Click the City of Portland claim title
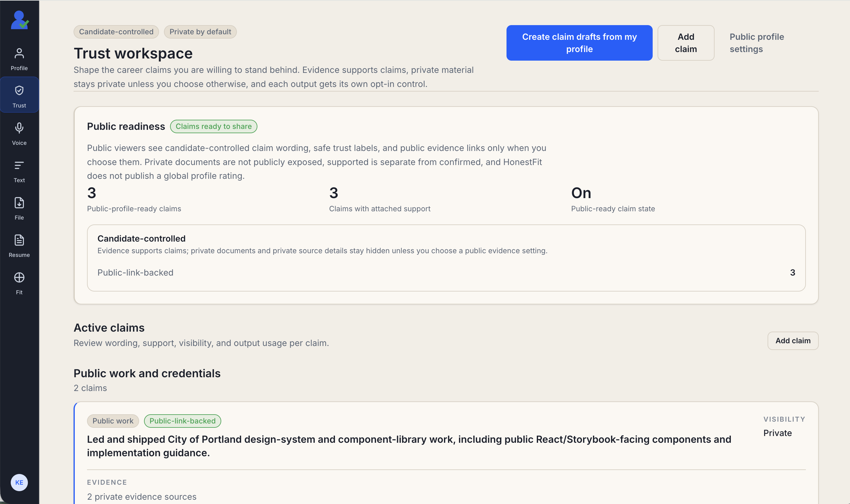The height and width of the screenshot is (504, 850). (409, 446)
